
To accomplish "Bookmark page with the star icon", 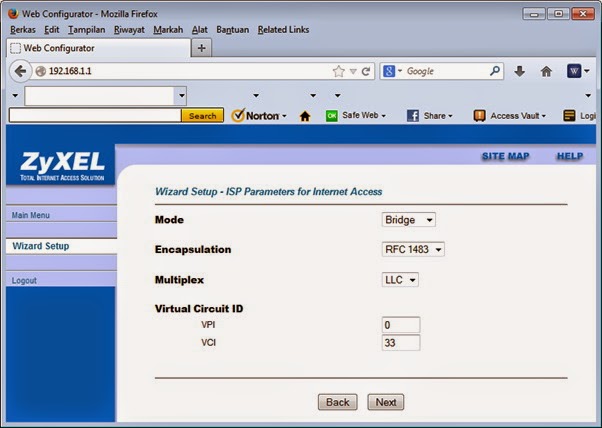I will click(x=339, y=71).
